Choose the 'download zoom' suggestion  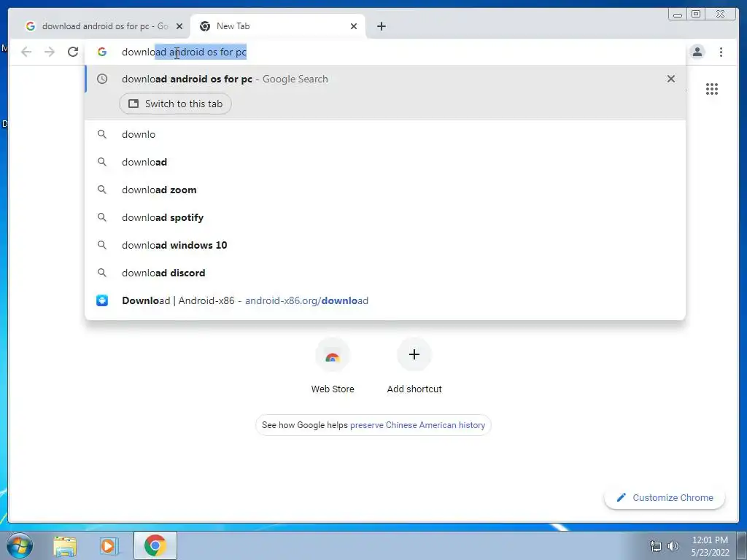click(385, 190)
